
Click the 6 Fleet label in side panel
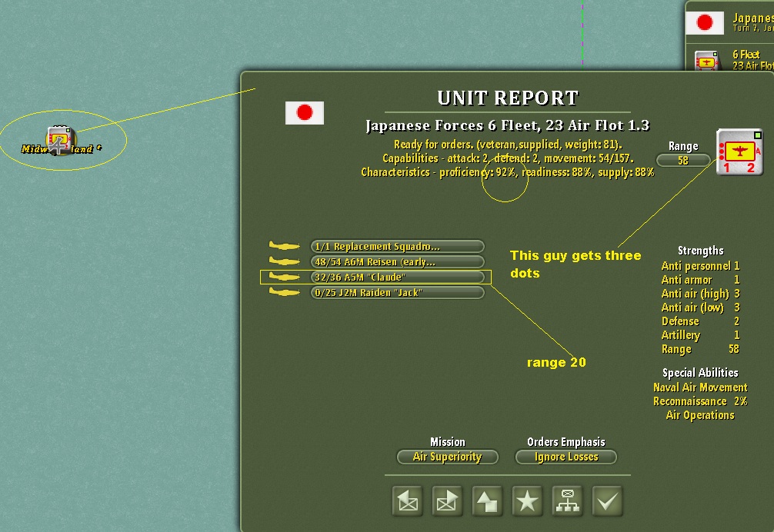click(746, 55)
